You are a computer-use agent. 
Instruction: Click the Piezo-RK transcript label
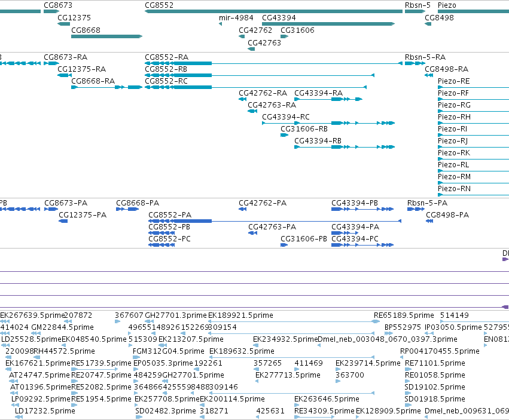454,153
